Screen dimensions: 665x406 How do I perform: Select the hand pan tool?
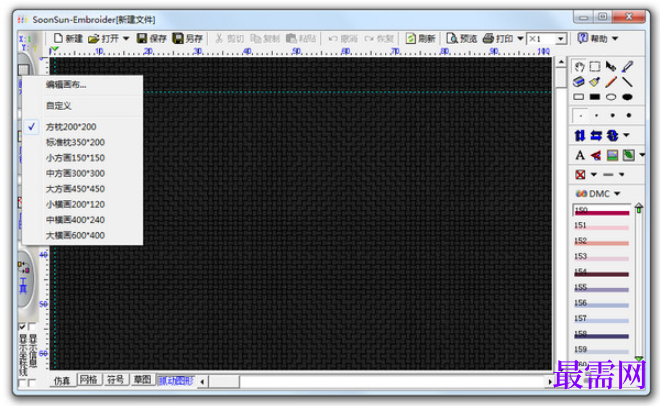tap(579, 67)
